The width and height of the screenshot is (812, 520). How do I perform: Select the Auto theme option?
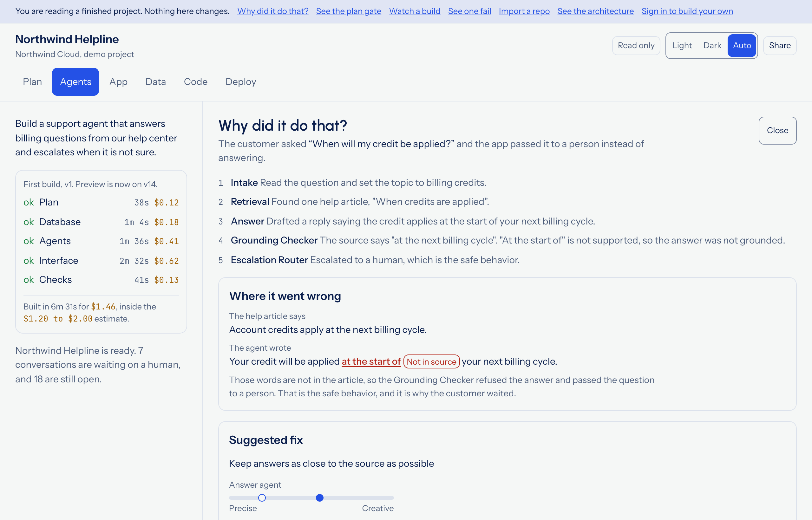742,46
